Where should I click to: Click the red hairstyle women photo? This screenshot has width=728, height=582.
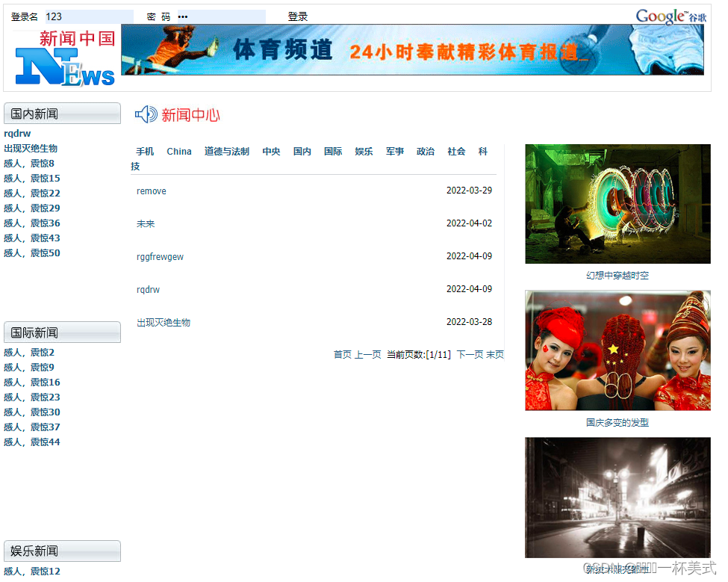(617, 350)
